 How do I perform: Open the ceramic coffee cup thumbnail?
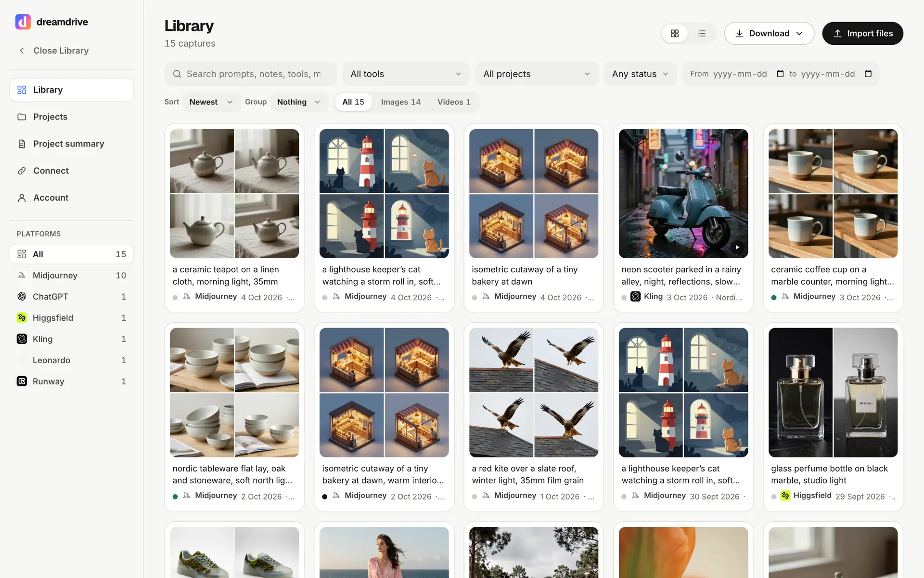[833, 194]
